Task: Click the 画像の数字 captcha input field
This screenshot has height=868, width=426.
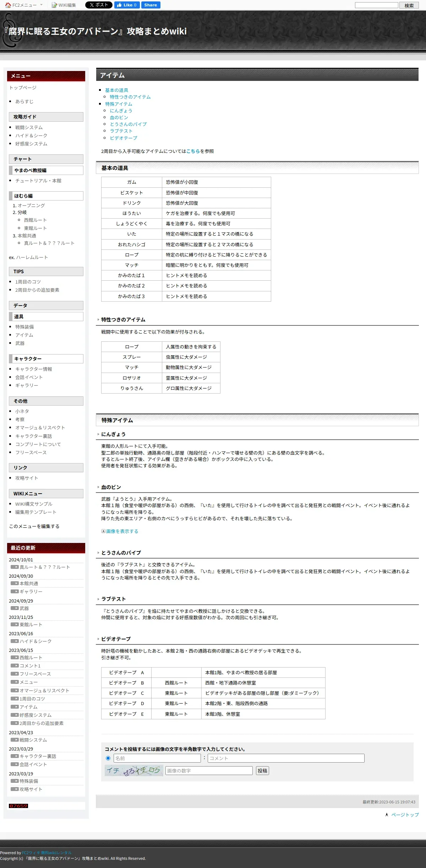Action: 209,771
